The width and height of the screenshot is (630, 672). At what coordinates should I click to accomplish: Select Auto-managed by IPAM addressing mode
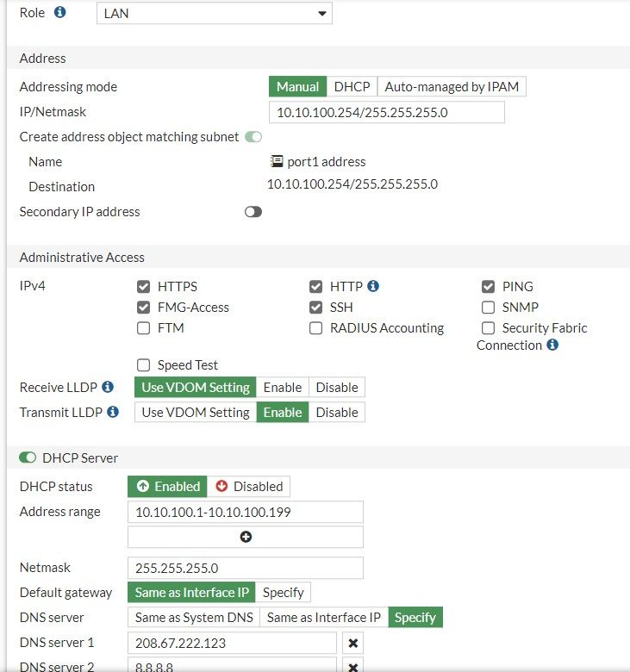tap(452, 87)
